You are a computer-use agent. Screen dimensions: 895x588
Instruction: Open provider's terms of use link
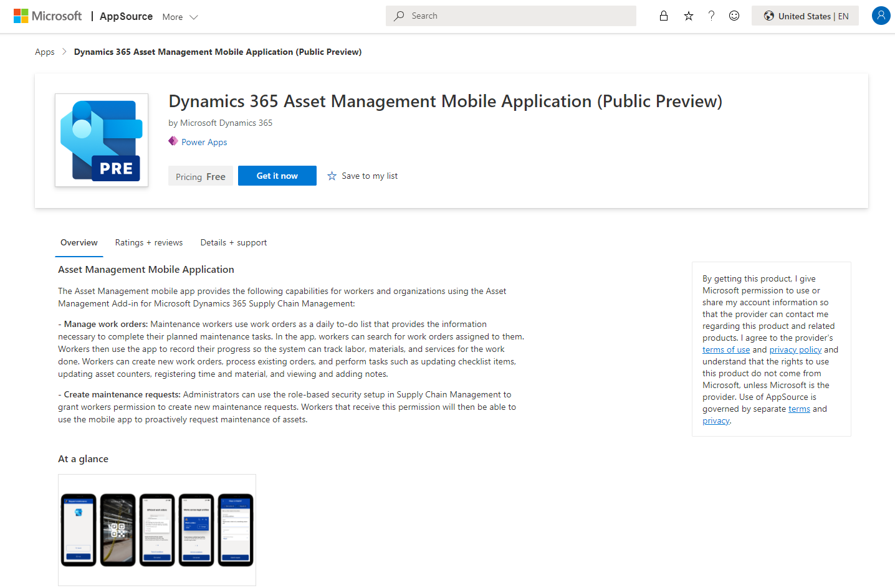coord(726,350)
